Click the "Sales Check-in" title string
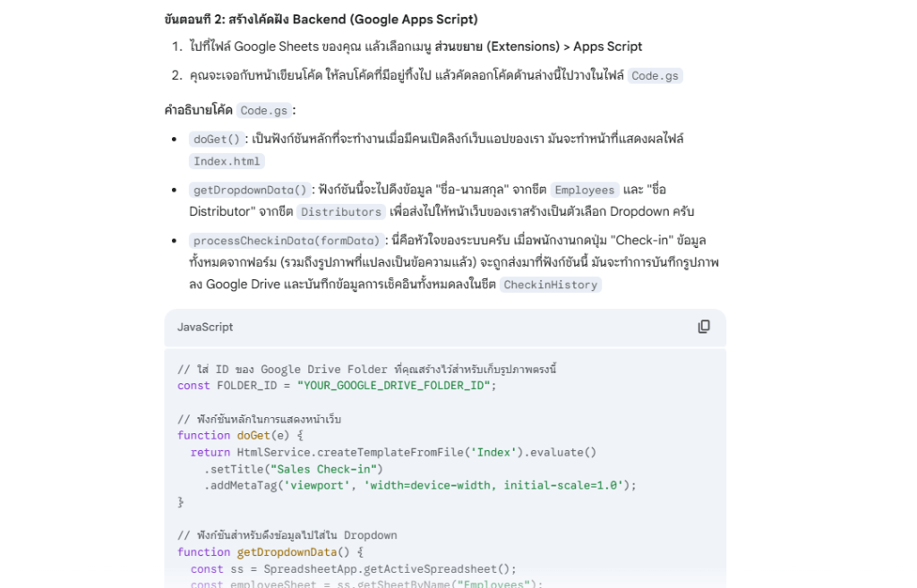This screenshot has height=588, width=917. [x=329, y=468]
